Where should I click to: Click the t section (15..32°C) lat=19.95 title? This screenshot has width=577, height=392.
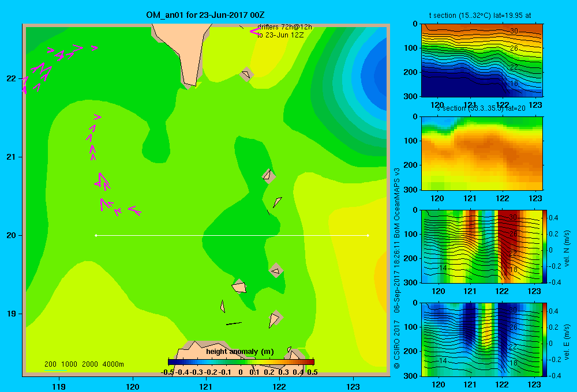[480, 16]
